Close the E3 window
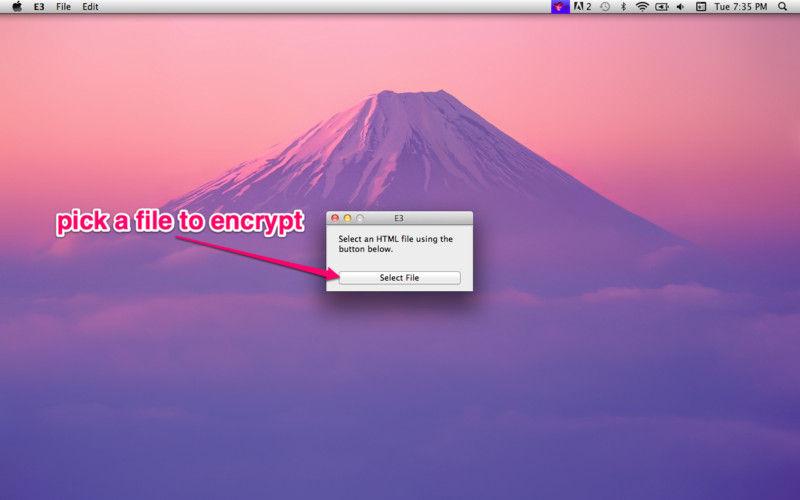Image resolution: width=800 pixels, height=500 pixels. (335, 218)
